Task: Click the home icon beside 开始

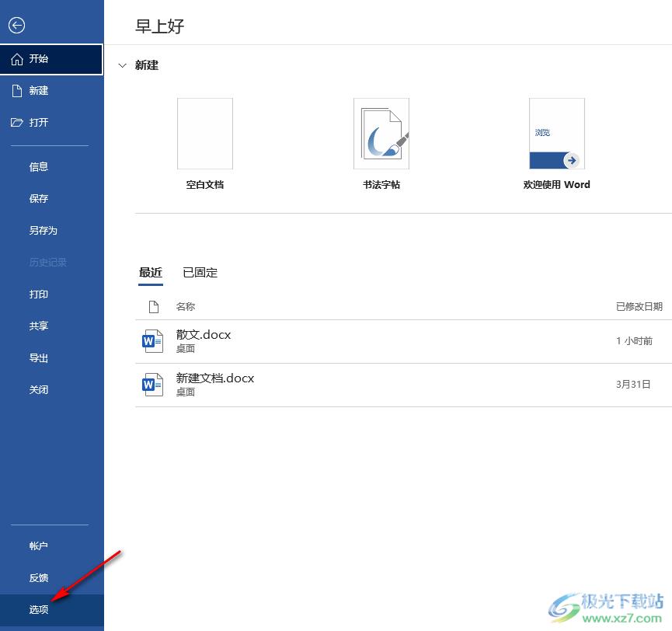Action: coord(17,59)
